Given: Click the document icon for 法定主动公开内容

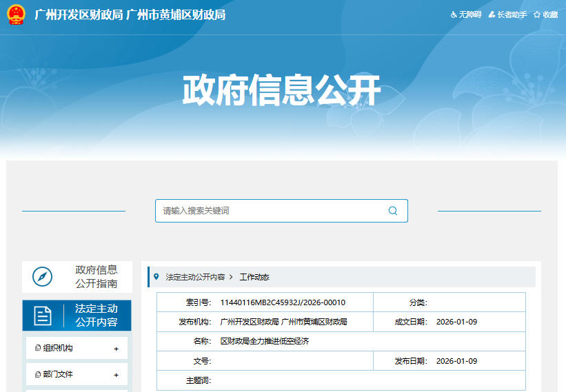Looking at the screenshot, I should 43,316.
